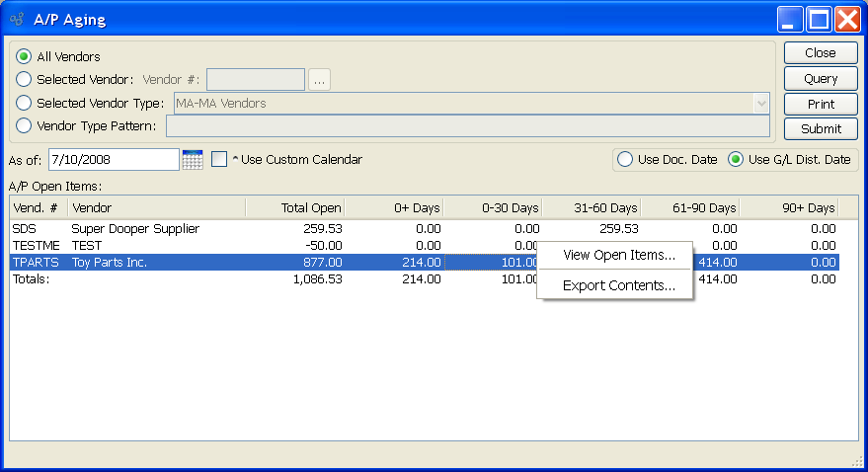This screenshot has width=868, height=472.
Task: Choose View Open Items from context menu
Action: (x=618, y=255)
